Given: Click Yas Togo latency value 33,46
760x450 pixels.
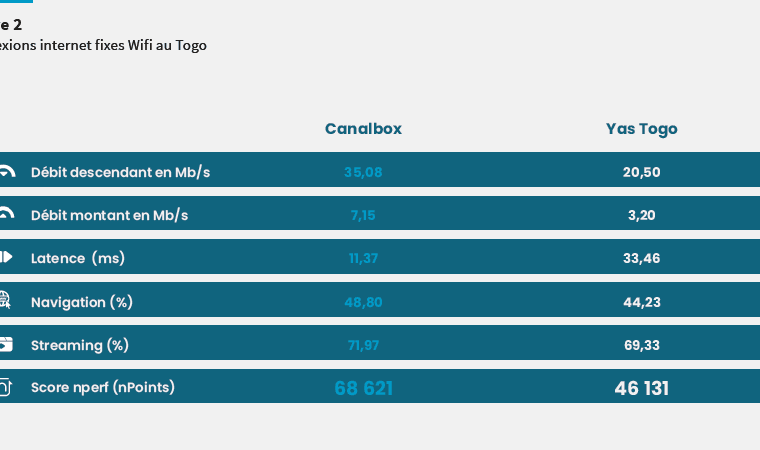Looking at the screenshot, I should 641,258.
